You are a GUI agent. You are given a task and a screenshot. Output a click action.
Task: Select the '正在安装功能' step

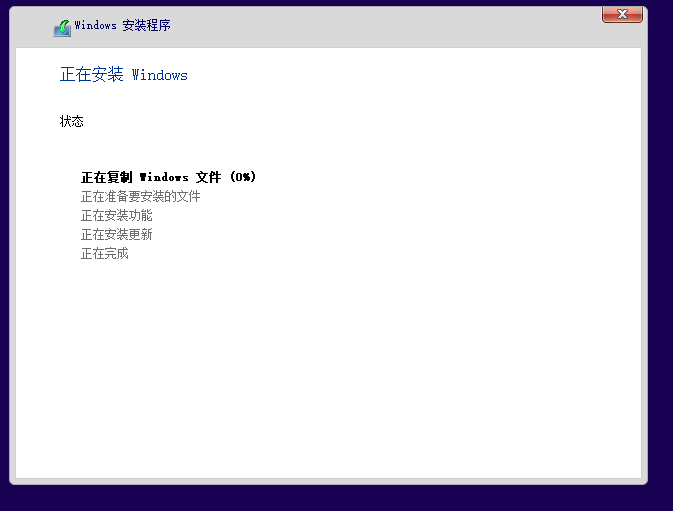116,215
